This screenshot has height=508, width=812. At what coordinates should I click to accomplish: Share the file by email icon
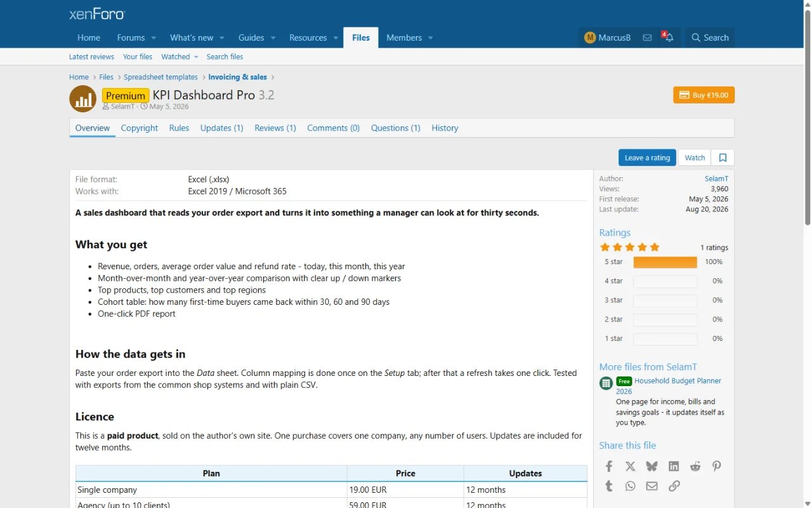pos(652,486)
